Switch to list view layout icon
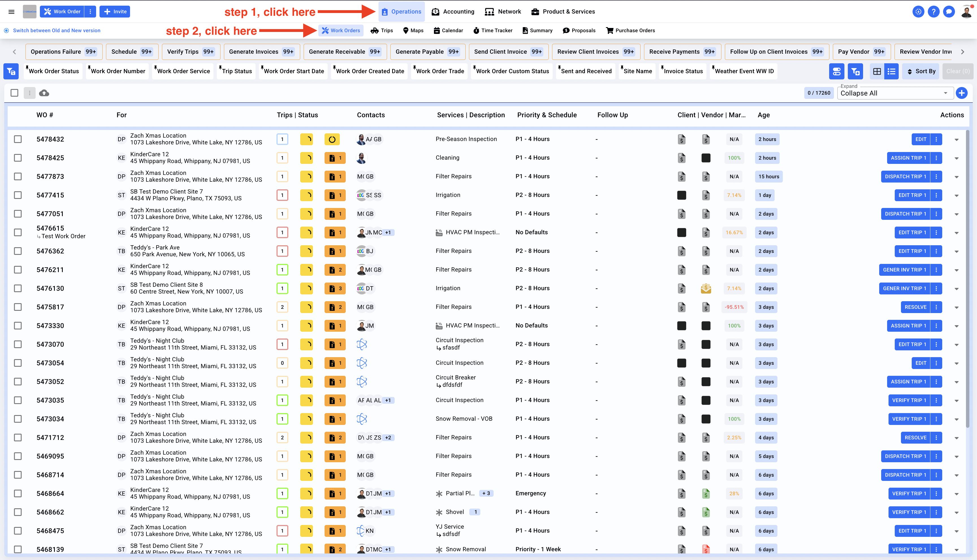The height and width of the screenshot is (560, 977). coord(892,71)
